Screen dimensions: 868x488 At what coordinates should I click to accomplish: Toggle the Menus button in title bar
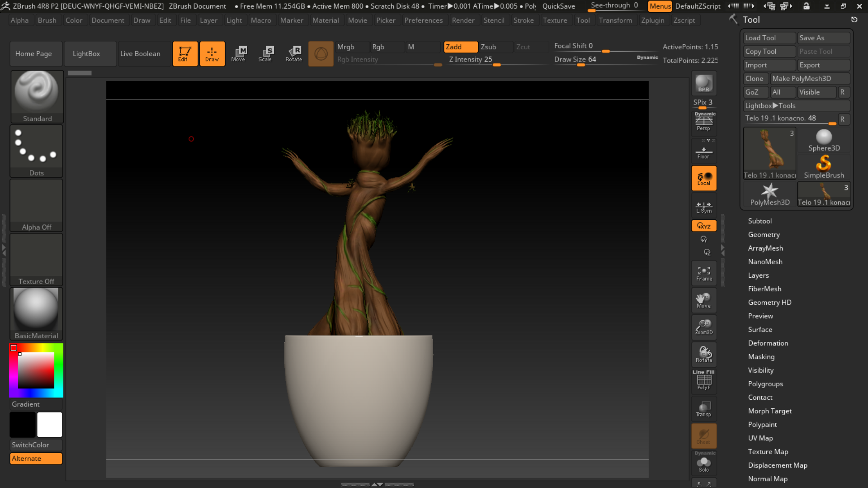pyautogui.click(x=660, y=6)
